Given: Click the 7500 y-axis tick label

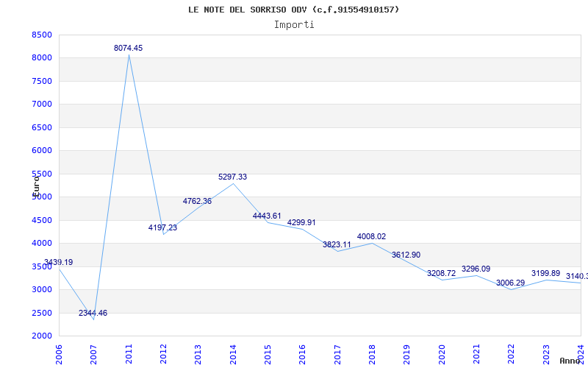Looking at the screenshot, I should (42, 81).
